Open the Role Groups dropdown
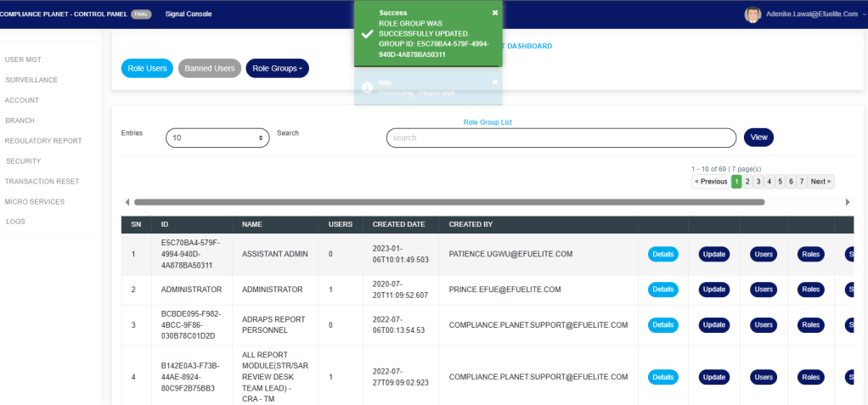The width and height of the screenshot is (868, 405). point(277,68)
